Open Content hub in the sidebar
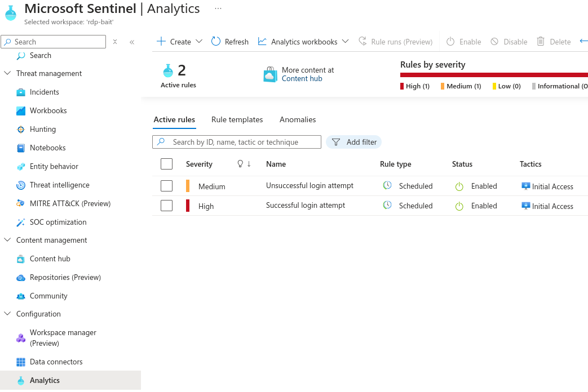This screenshot has height=392, width=588. tap(50, 259)
